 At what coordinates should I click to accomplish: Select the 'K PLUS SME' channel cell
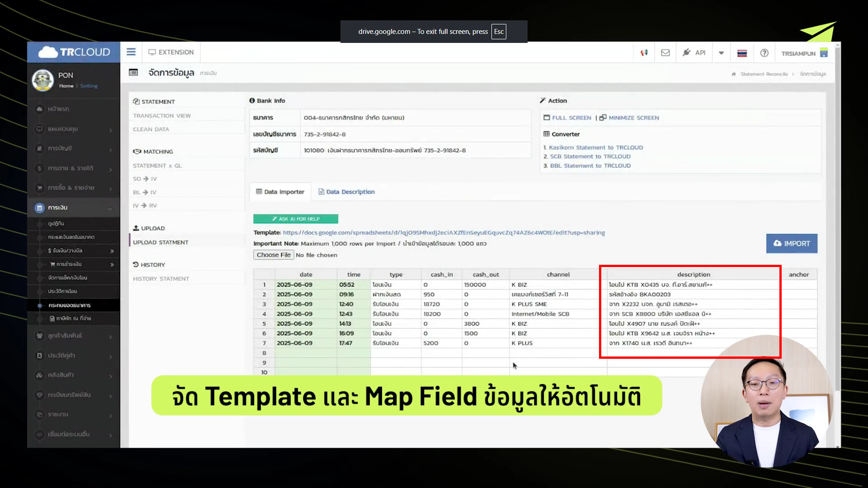[x=558, y=304]
